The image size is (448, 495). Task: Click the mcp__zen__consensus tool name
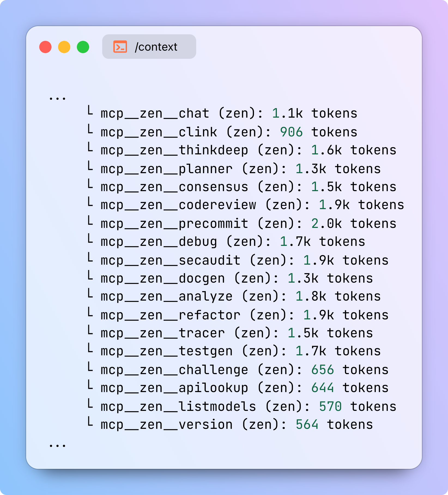[174, 187]
